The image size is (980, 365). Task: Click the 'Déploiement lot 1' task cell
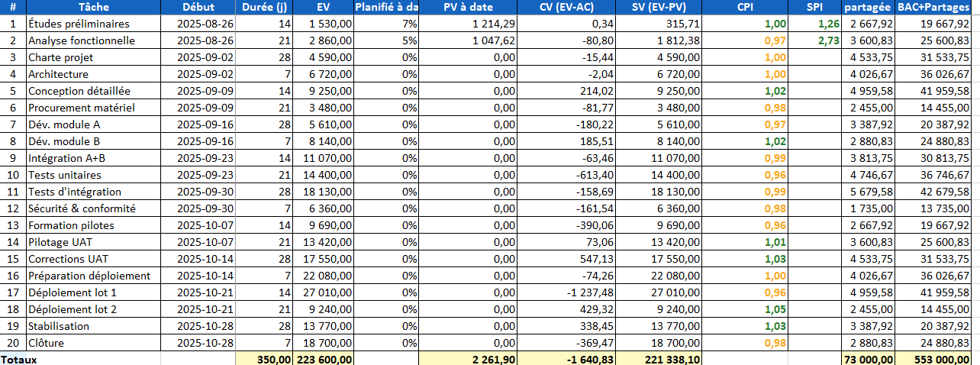(x=73, y=292)
